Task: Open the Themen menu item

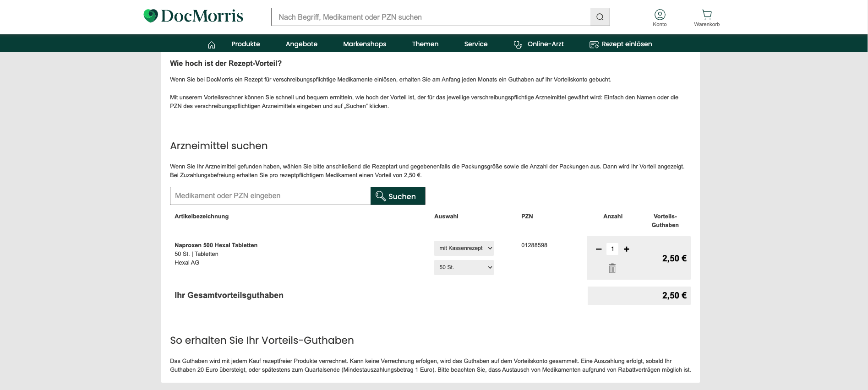Action: [x=425, y=44]
